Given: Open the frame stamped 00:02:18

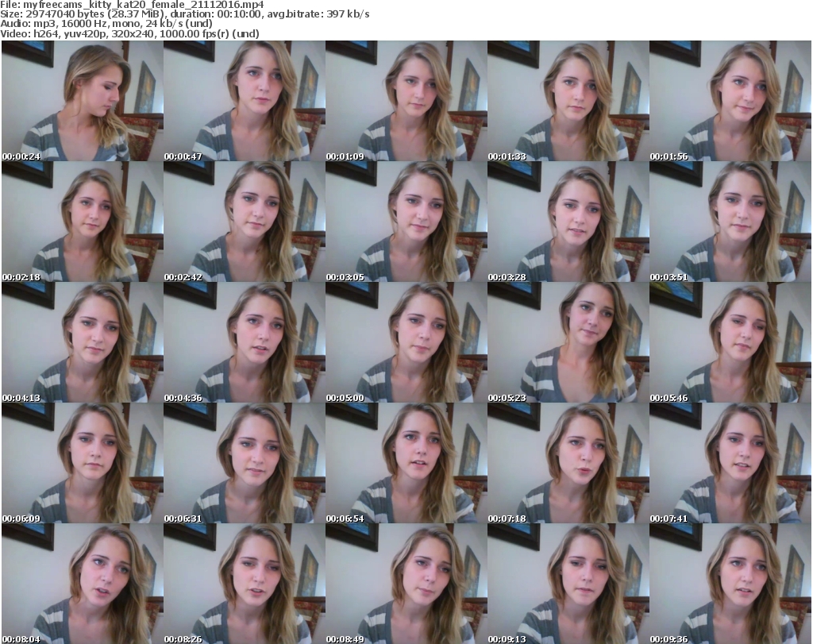Looking at the screenshot, I should click(x=83, y=222).
